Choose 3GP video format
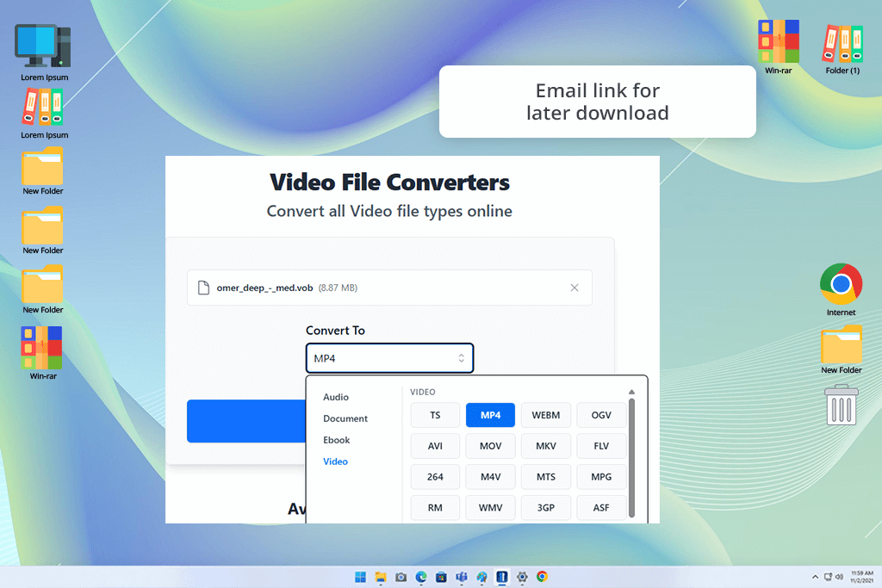This screenshot has width=882, height=588. click(x=545, y=508)
